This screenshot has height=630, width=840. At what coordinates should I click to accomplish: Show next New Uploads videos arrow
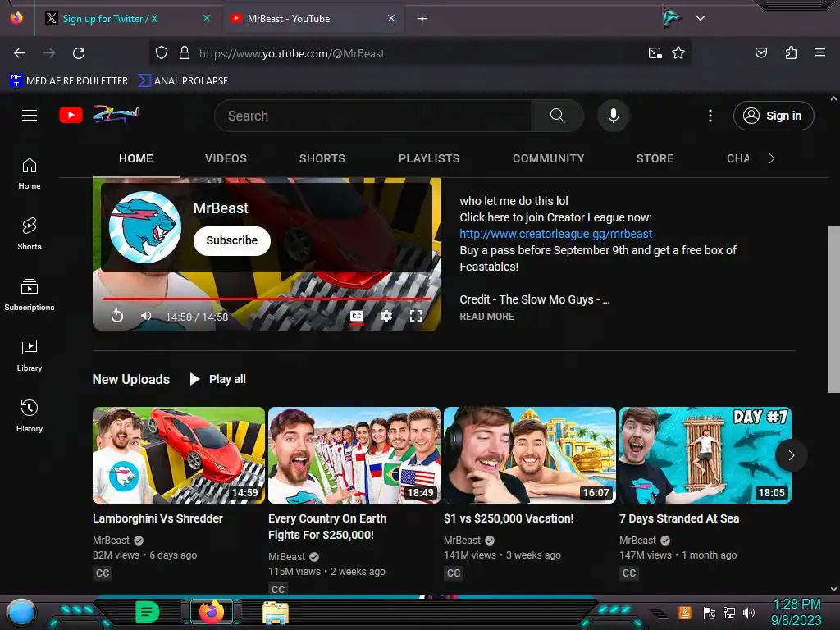[792, 455]
